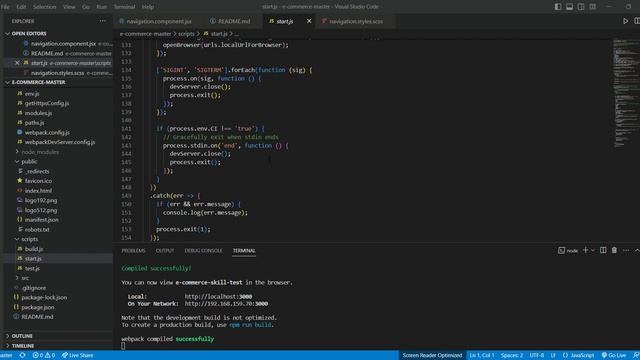Collapse the public folder
Viewport: 640px width, 360px height.
[29, 162]
